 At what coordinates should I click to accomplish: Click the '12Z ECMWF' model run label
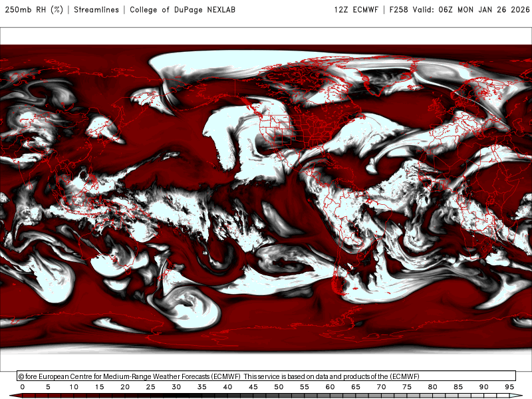click(356, 9)
